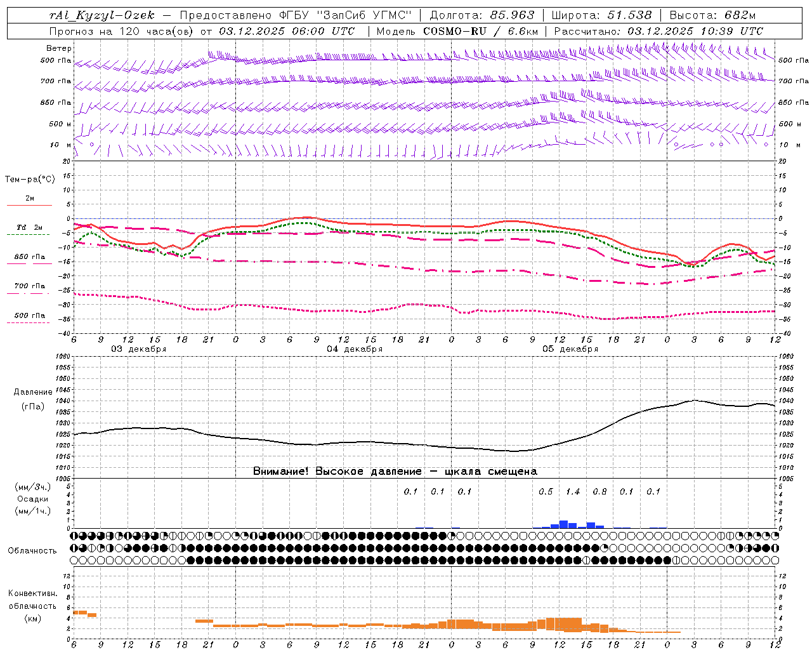Click the computed time 03.12.2025 10:39 UTC
Image resolution: width=812 pixels, height=650 pixels.
(695, 31)
